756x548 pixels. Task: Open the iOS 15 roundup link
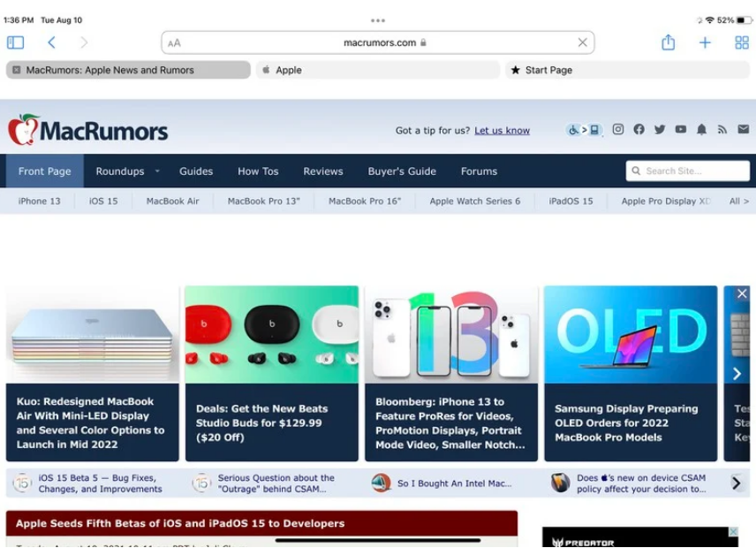[103, 202]
